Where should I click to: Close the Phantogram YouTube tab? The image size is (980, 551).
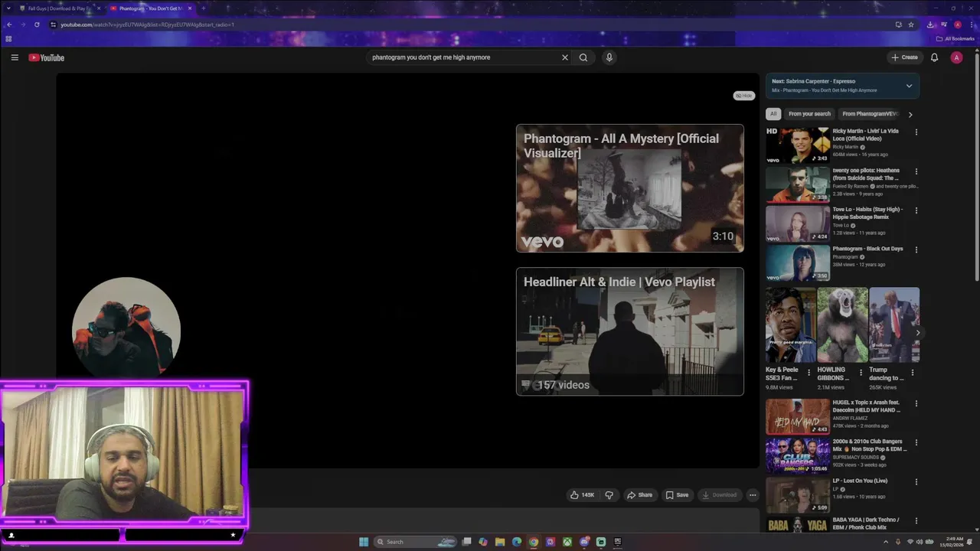tap(190, 8)
